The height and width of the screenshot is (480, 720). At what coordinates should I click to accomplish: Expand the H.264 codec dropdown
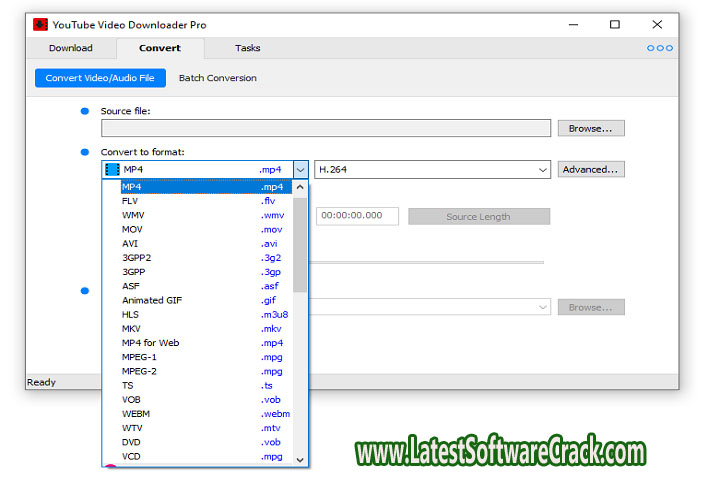click(x=543, y=170)
